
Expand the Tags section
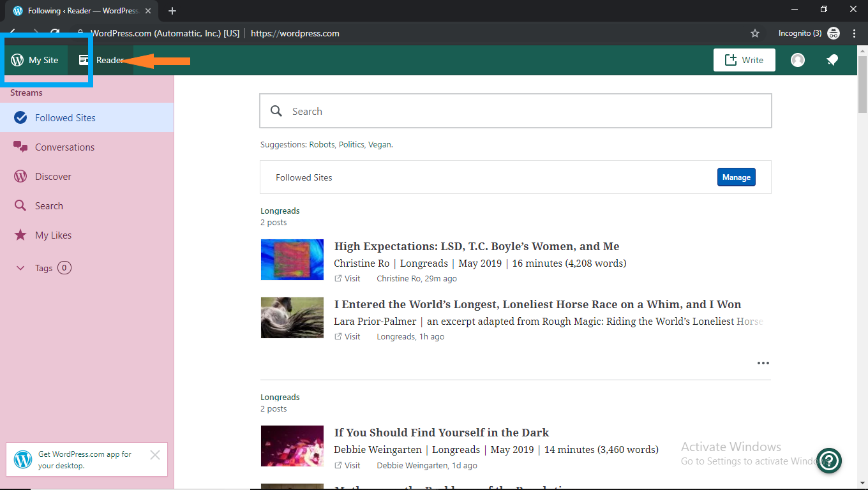20,268
